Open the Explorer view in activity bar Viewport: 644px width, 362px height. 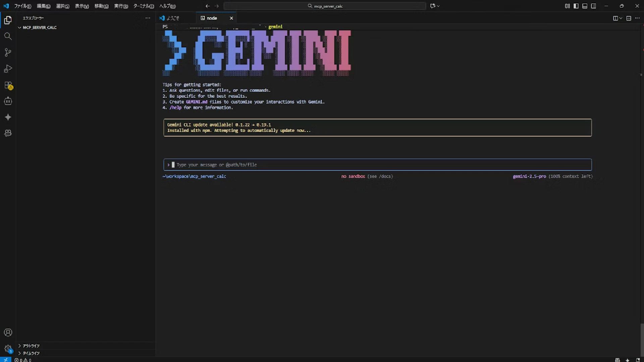pyautogui.click(x=8, y=20)
